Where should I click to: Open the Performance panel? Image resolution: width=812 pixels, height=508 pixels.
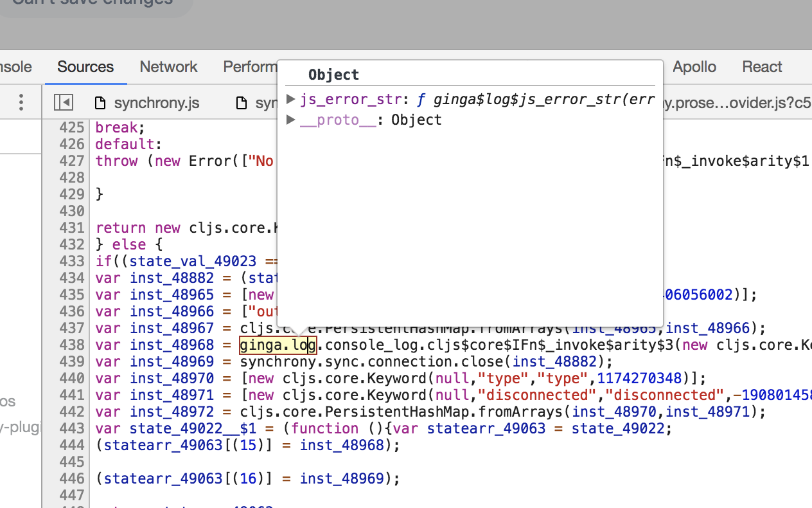[249, 67]
